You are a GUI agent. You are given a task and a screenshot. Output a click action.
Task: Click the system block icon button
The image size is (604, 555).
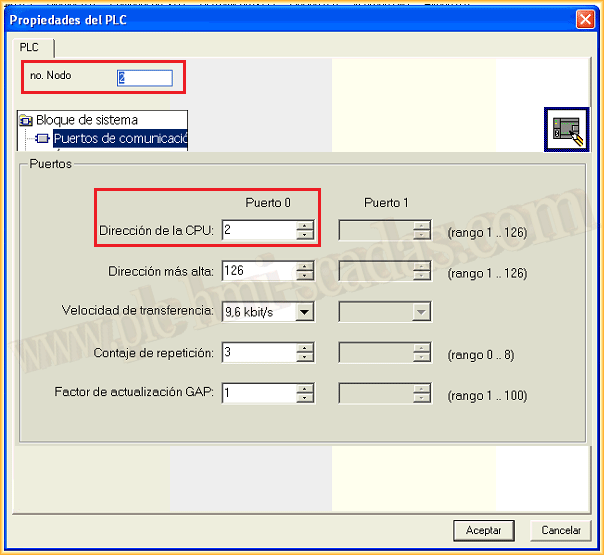[566, 130]
